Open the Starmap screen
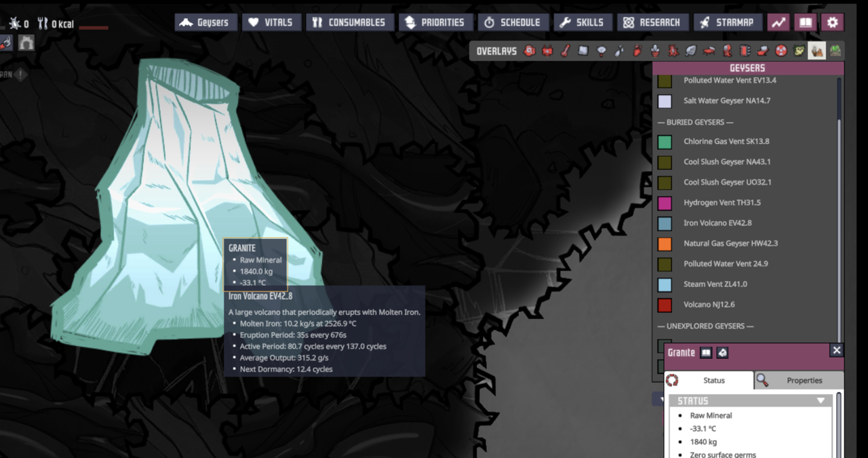The height and width of the screenshot is (458, 868). click(x=728, y=22)
